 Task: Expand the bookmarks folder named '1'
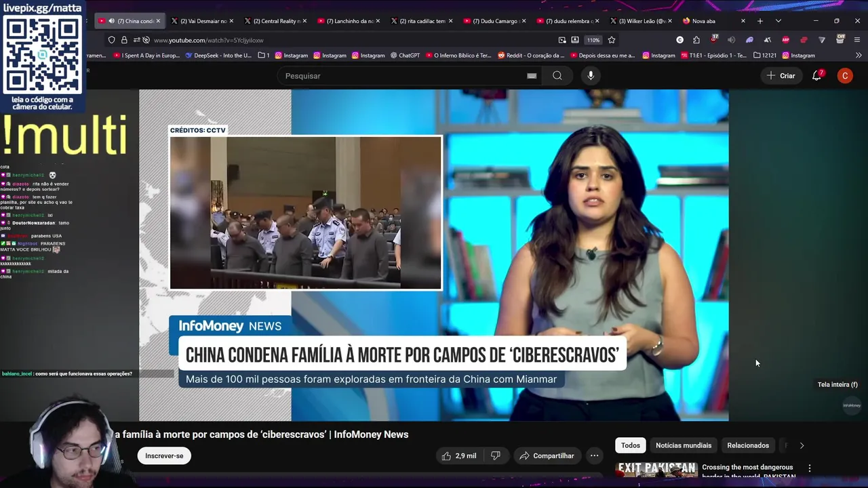pyautogui.click(x=264, y=56)
